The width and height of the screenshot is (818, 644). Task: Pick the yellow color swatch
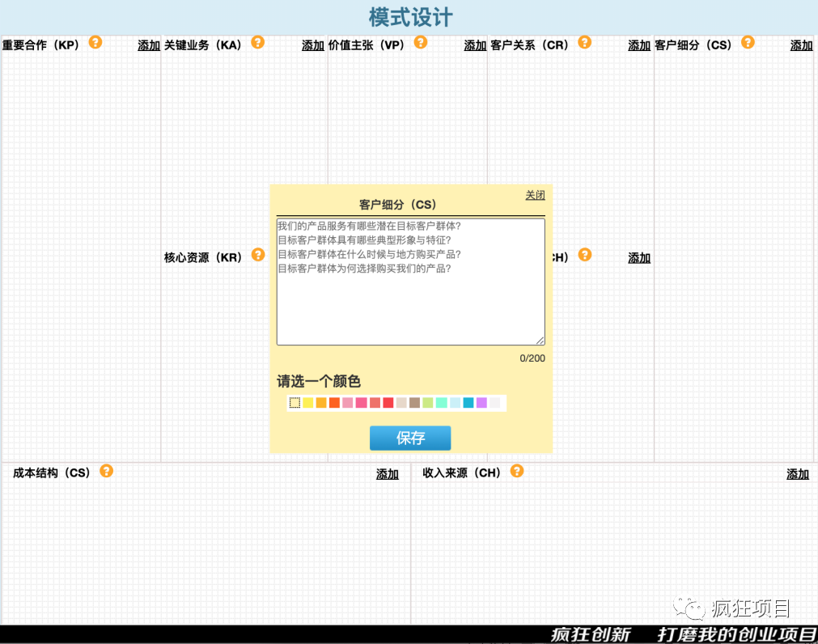pos(308,403)
